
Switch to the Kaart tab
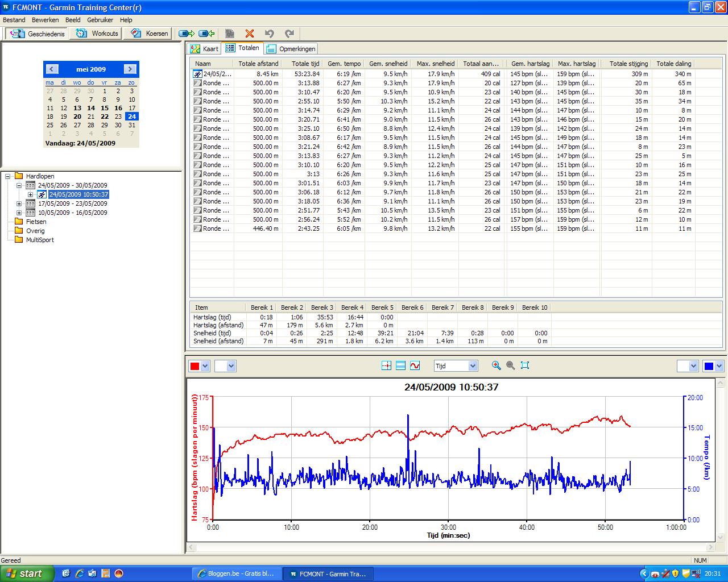pyautogui.click(x=204, y=49)
